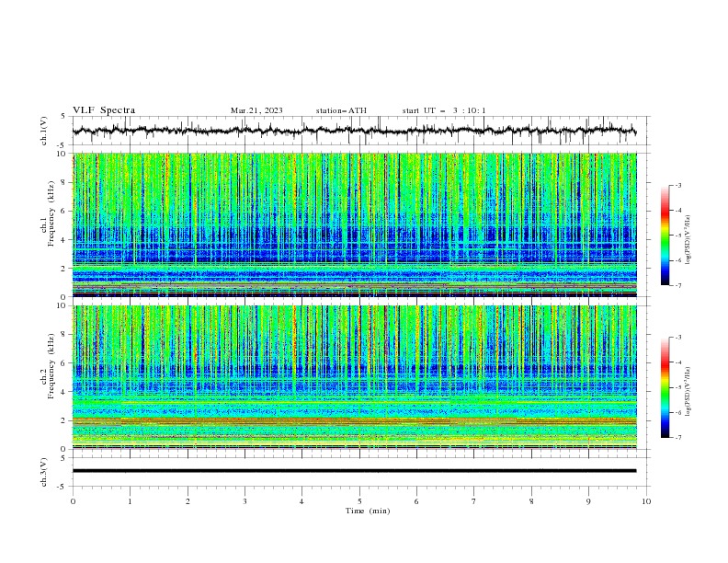
Task: Click the 'ch.3(V)' axis label
Action: tap(44, 472)
